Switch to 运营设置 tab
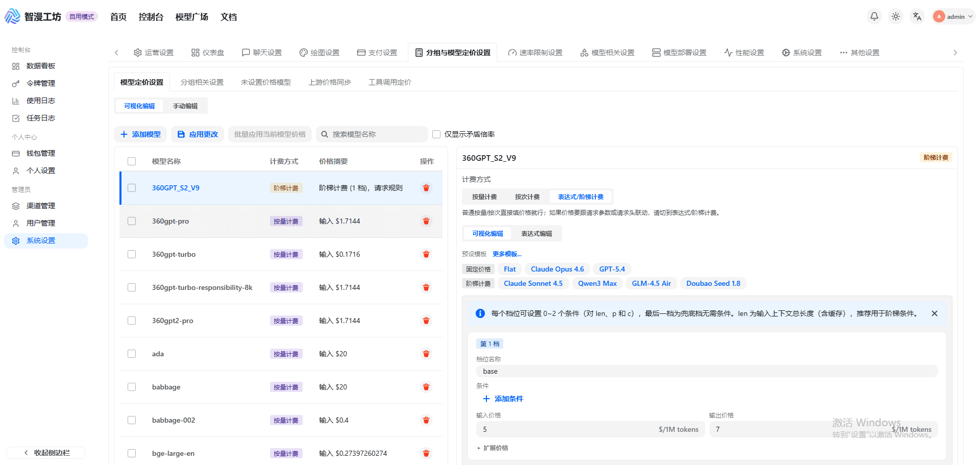This screenshot has height=465, width=980. (x=154, y=53)
